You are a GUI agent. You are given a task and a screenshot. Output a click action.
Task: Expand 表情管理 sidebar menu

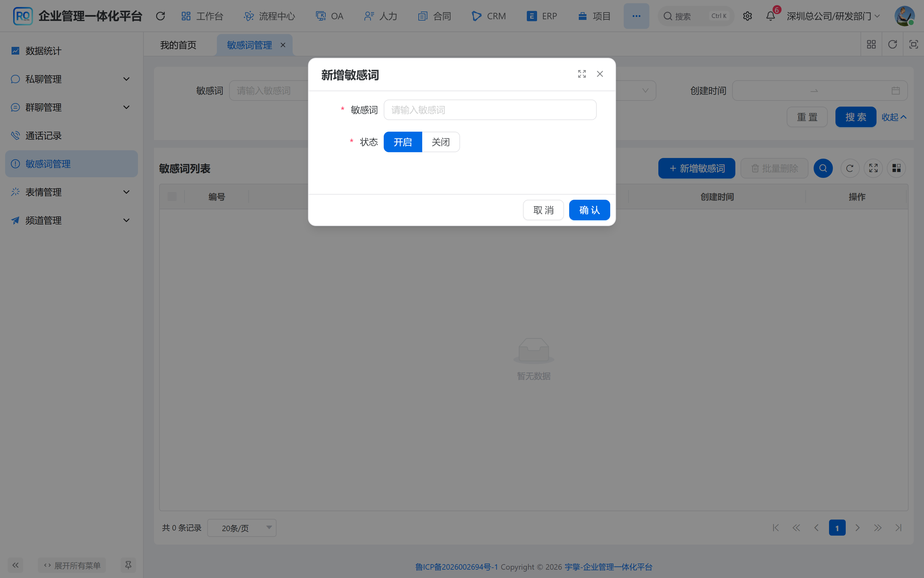pyautogui.click(x=72, y=192)
